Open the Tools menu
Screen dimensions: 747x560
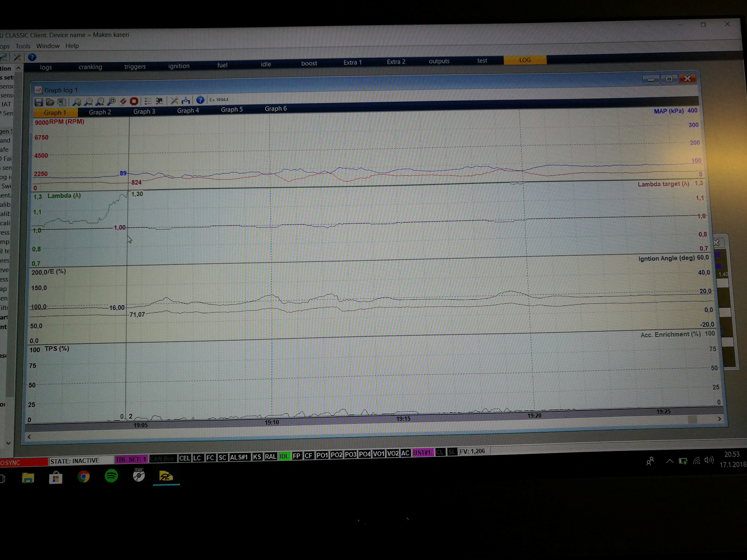[x=23, y=46]
